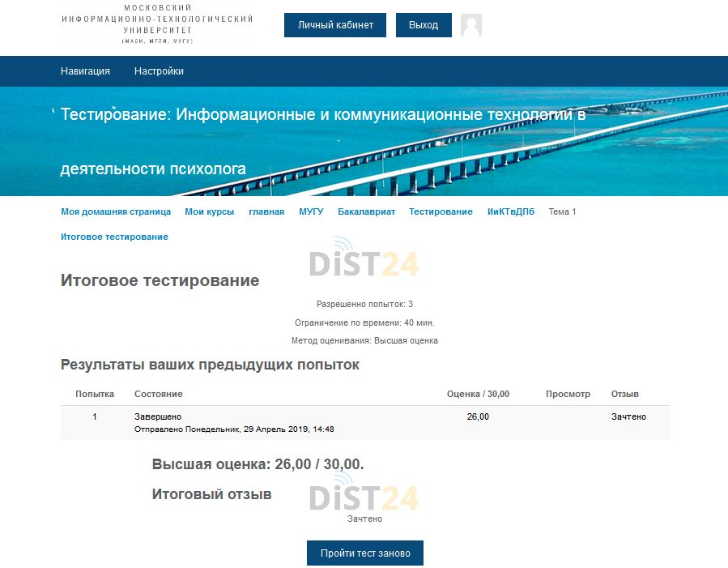728x568 pixels.
Task: Click the Личный кабинет button
Action: (334, 25)
